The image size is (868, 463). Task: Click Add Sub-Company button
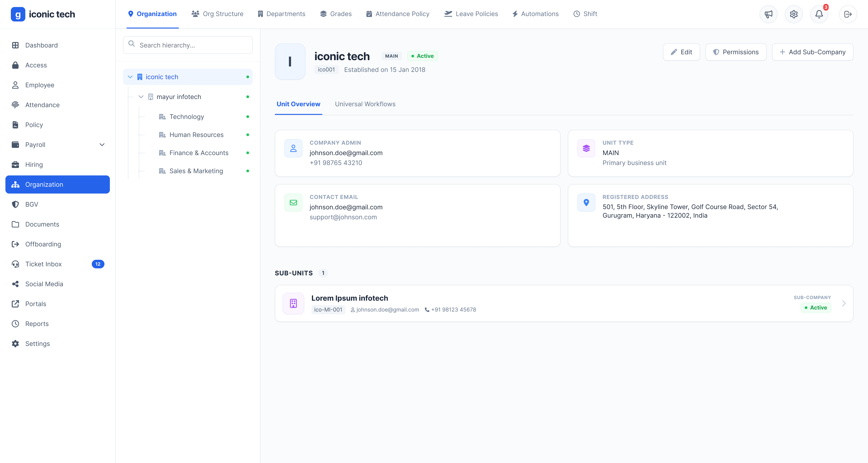tap(812, 52)
